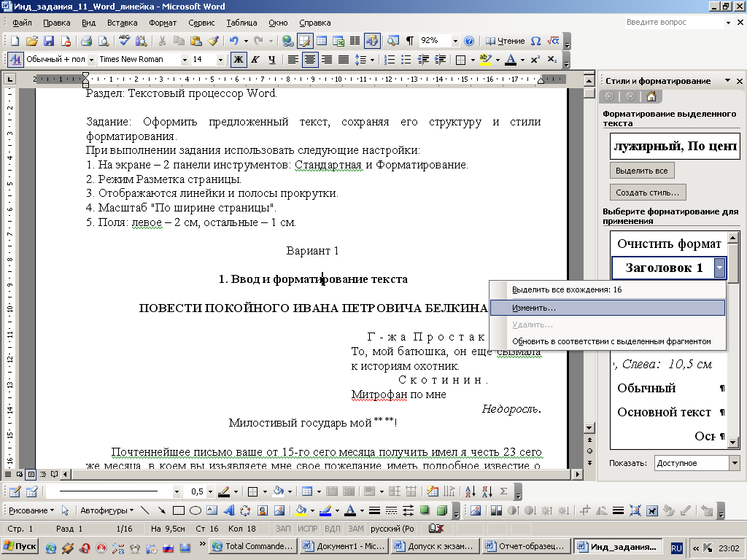This screenshot has width=747, height=560.
Task: Click the Paste clipboard icon
Action: pos(196,41)
